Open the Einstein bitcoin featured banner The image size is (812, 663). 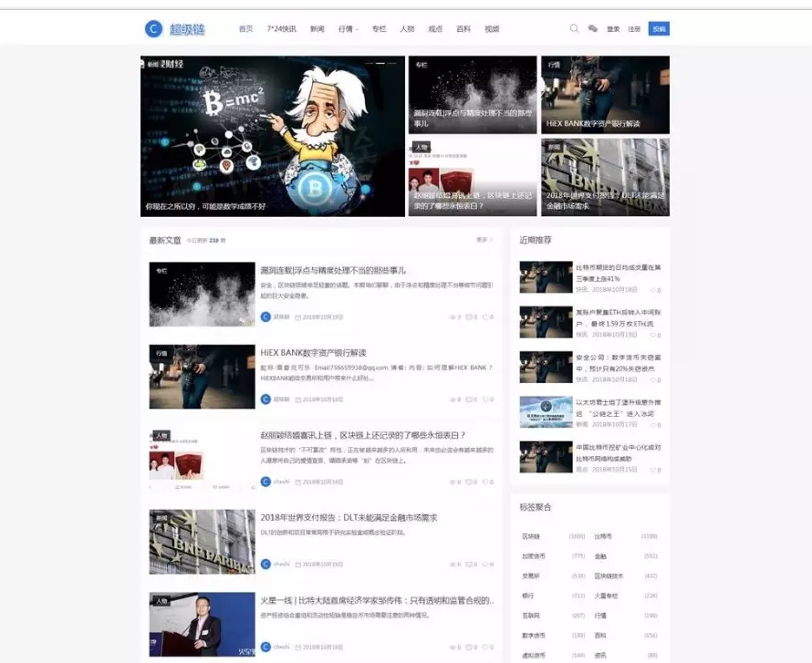click(x=272, y=137)
